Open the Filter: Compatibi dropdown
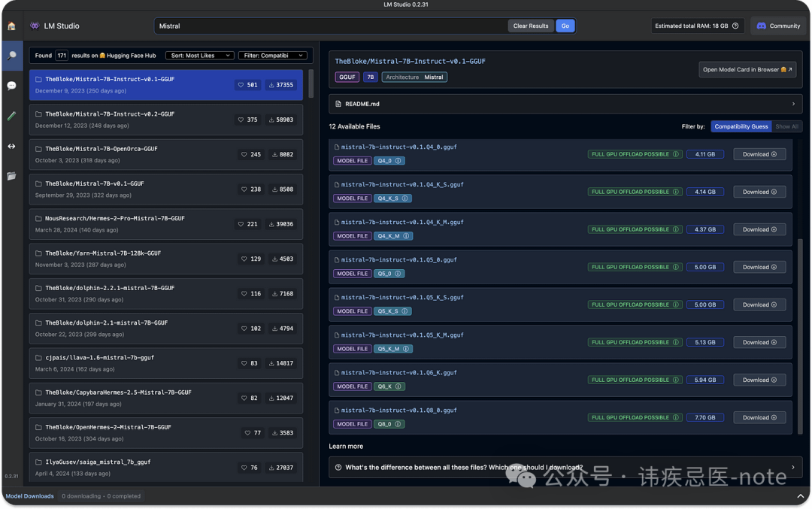Viewport: 812px width, 509px height. (x=273, y=56)
